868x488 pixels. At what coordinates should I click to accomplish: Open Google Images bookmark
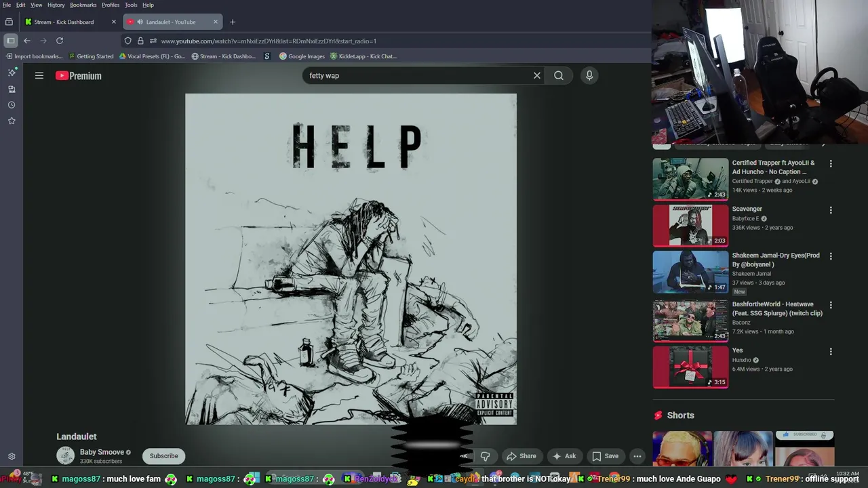302,56
